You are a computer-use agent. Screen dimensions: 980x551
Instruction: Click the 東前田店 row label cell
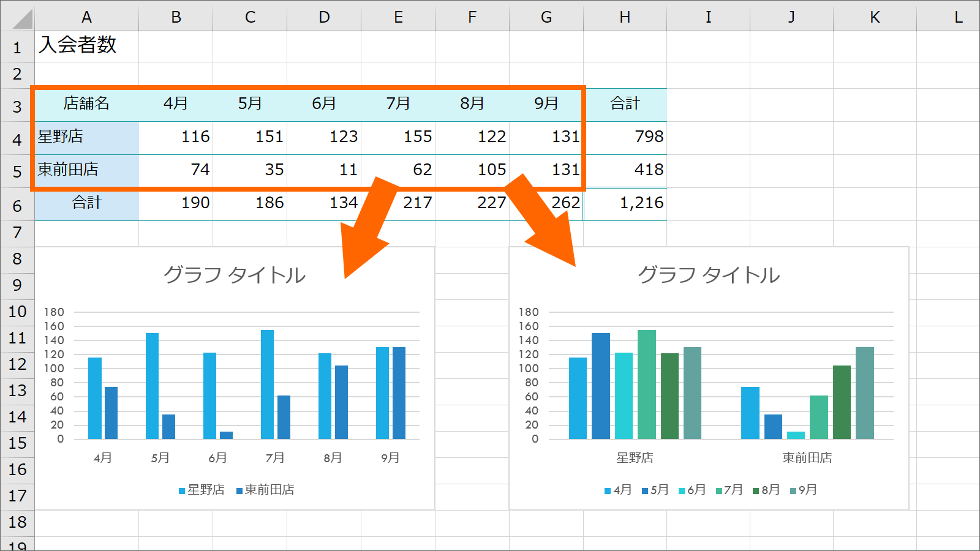[x=86, y=170]
